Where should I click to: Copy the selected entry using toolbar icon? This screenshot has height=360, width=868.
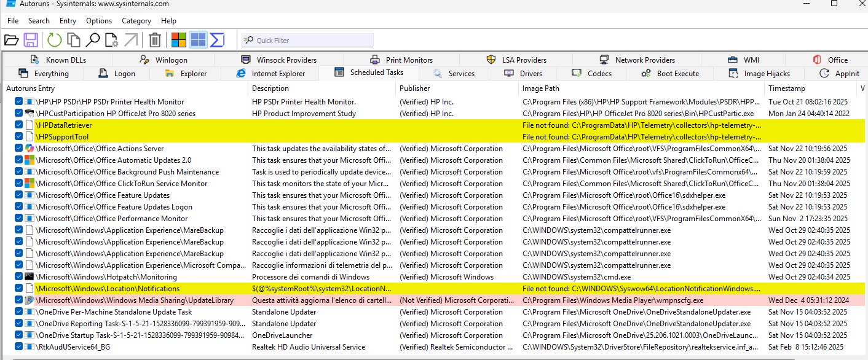coord(73,39)
